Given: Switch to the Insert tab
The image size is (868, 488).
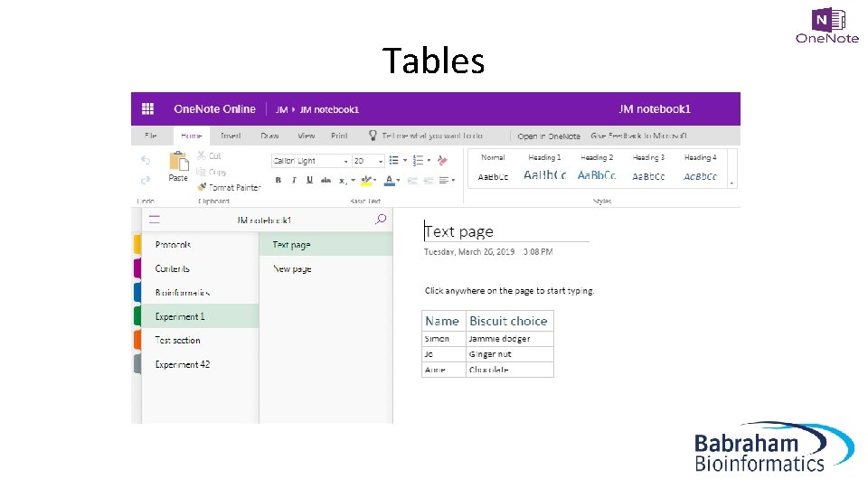Looking at the screenshot, I should coord(231,136).
